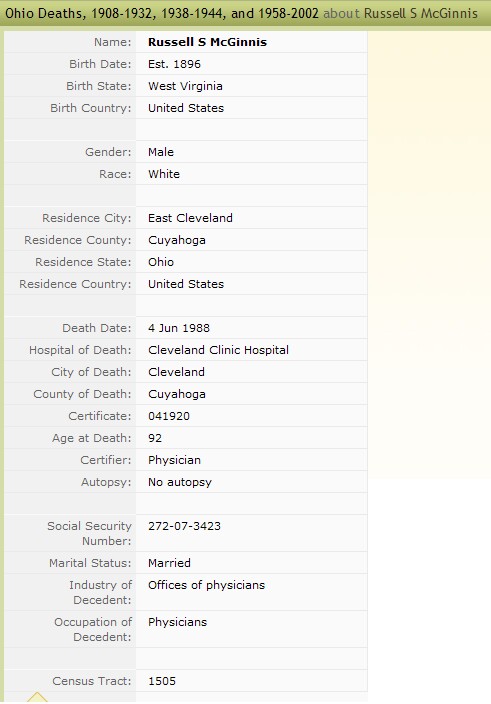Select the East Cleveland residence city value
491x704 pixels.
point(190,218)
